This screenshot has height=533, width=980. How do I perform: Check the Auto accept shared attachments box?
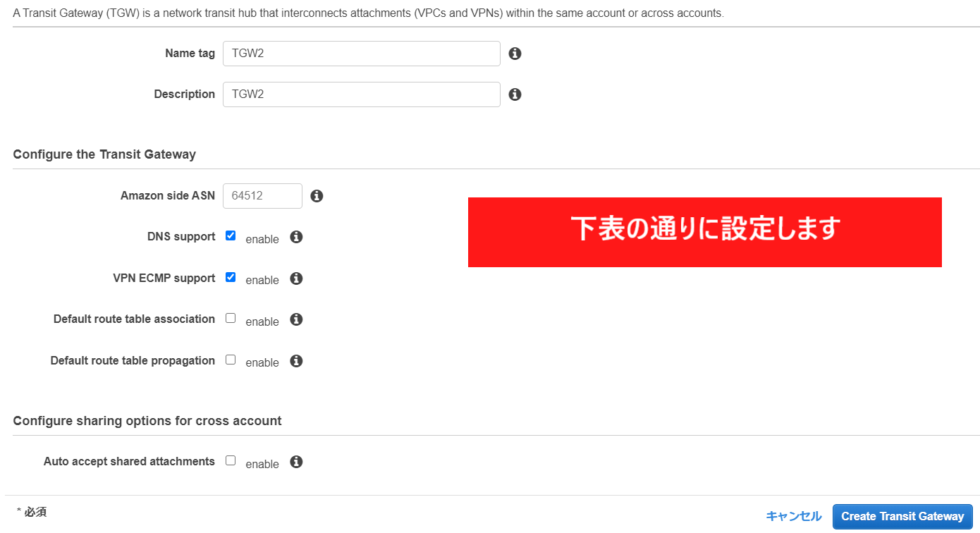[x=231, y=460]
